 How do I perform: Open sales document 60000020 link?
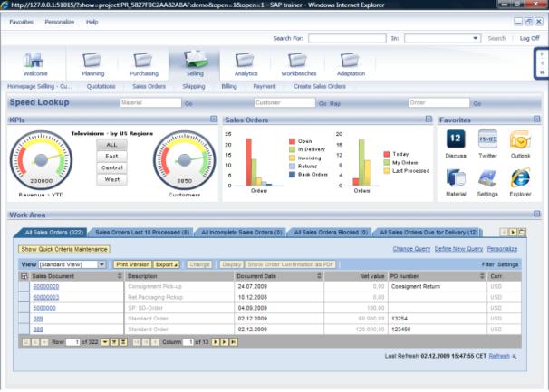(x=46, y=287)
